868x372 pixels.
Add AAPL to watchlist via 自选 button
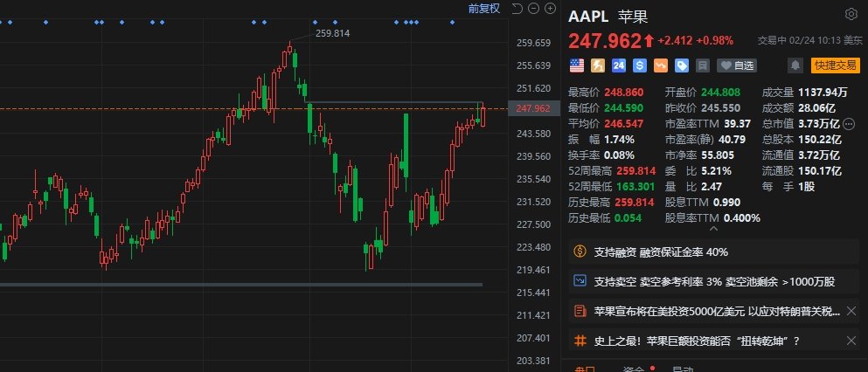click(x=737, y=65)
